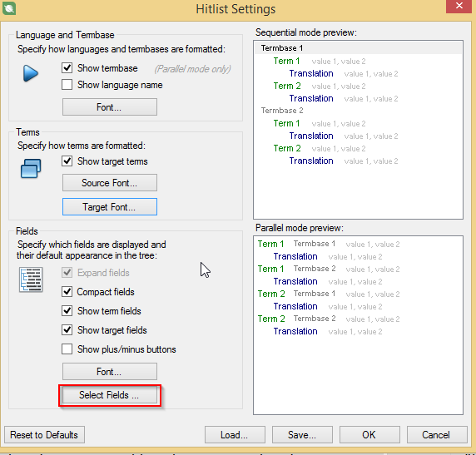
Task: Select Termbase 2 header in sequential preview
Action: (x=282, y=111)
